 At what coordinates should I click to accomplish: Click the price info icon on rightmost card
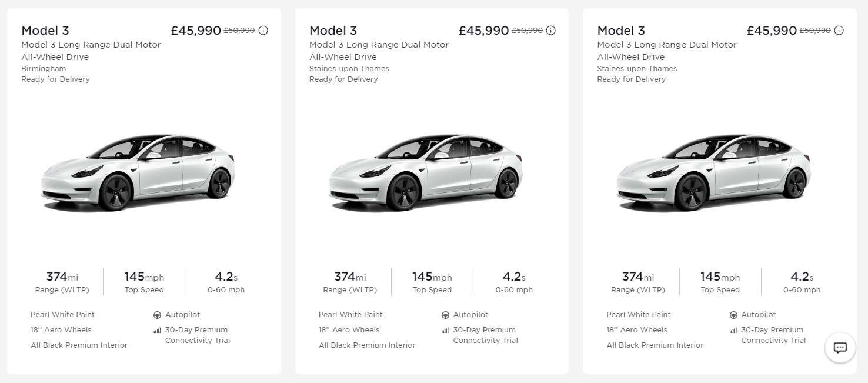click(x=839, y=31)
